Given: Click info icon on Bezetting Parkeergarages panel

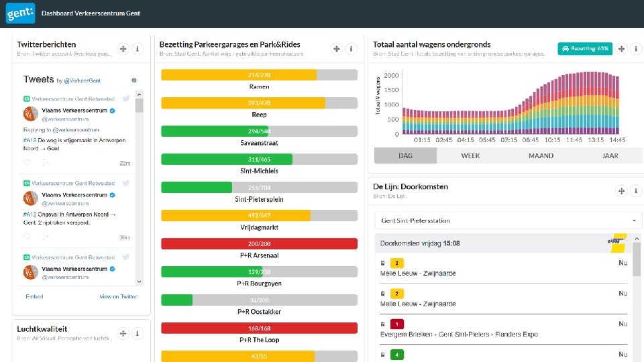Looking at the screenshot, I should click(351, 49).
